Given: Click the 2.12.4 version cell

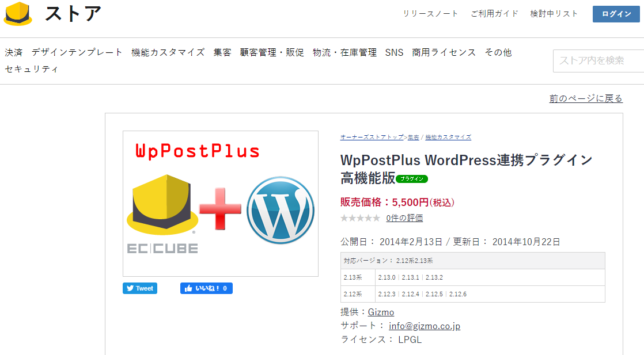Looking at the screenshot, I should pos(410,294).
